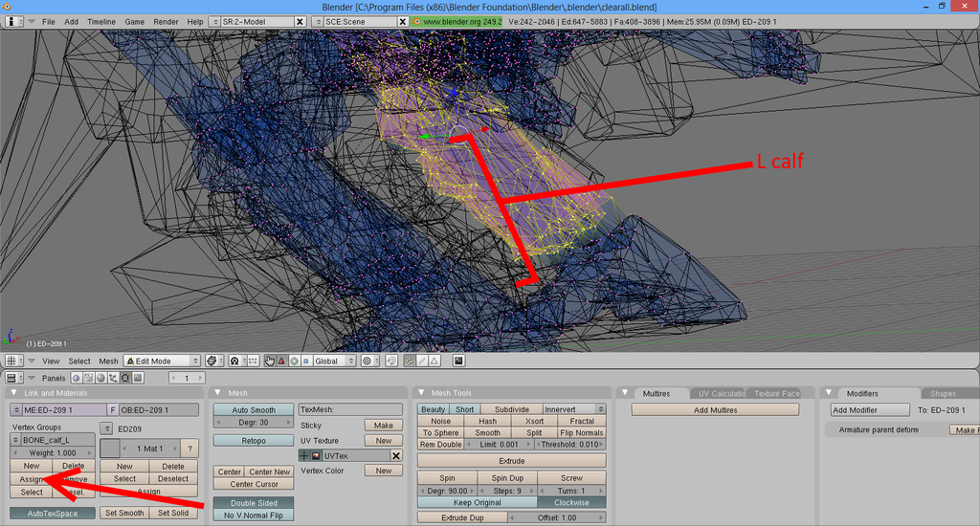This screenshot has height=526, width=980.
Task: Select the rotate manipulator ring icon
Action: (x=294, y=362)
